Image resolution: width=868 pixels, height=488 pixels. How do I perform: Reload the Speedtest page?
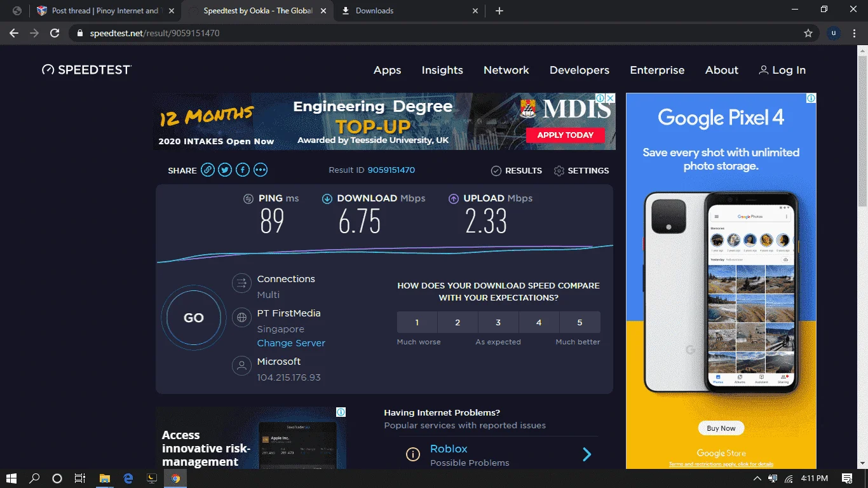pos(55,33)
